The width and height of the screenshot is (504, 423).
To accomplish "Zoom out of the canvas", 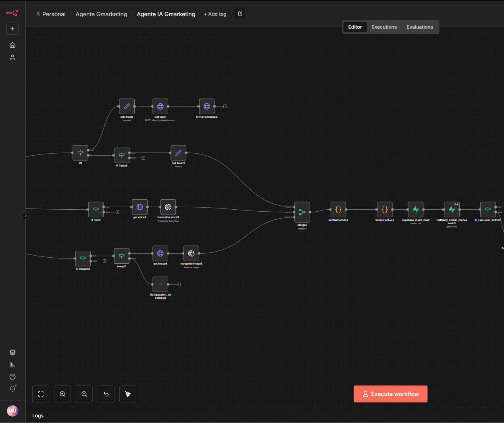I will click(84, 394).
